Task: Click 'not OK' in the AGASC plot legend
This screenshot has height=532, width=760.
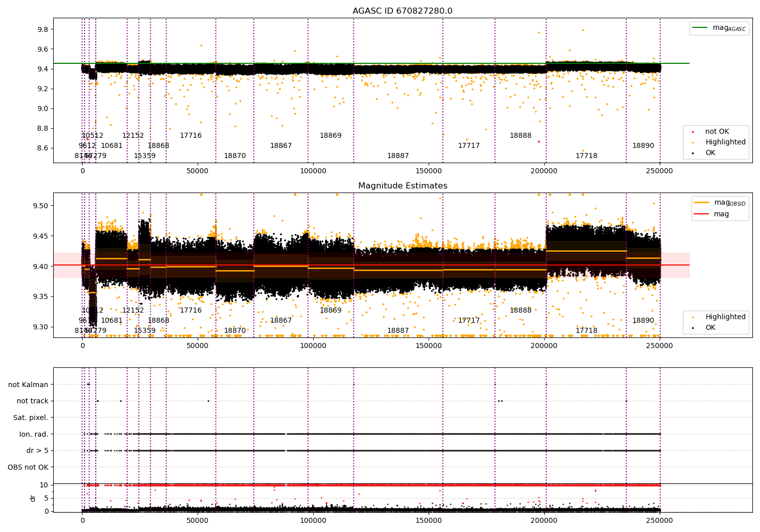Action: click(x=716, y=132)
